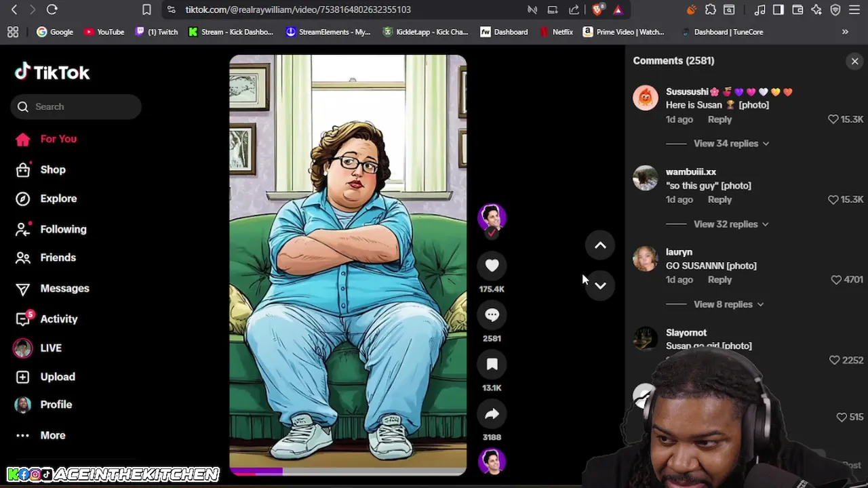Expand View 32 replies
This screenshot has height=488, width=868.
click(731, 224)
